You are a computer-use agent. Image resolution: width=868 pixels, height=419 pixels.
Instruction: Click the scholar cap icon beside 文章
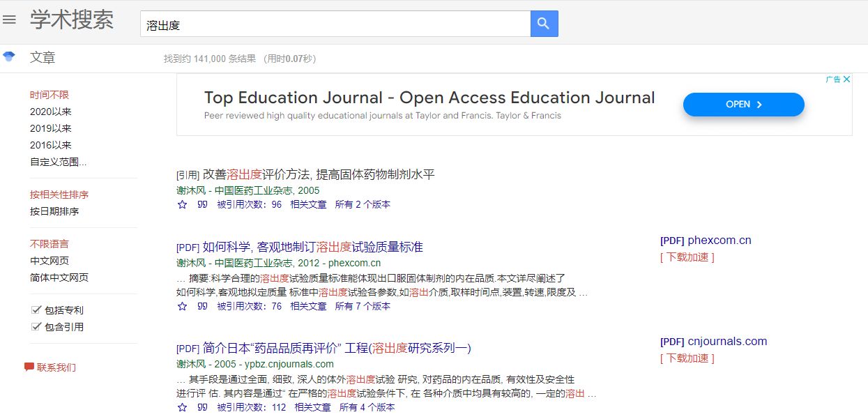9,56
